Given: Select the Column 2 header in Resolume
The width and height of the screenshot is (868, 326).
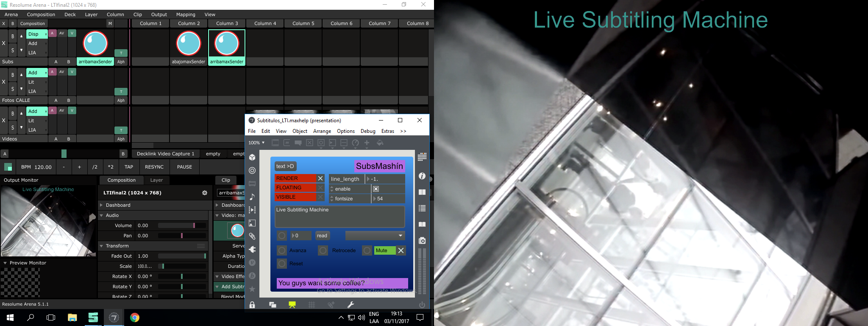Looking at the screenshot, I should 189,23.
